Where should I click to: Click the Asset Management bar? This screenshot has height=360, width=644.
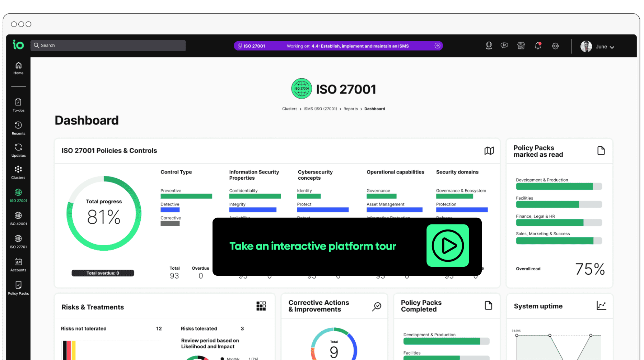coord(394,210)
